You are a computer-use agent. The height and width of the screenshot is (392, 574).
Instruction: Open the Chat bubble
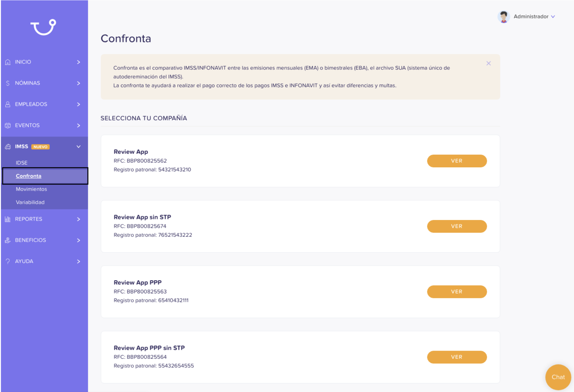click(558, 377)
